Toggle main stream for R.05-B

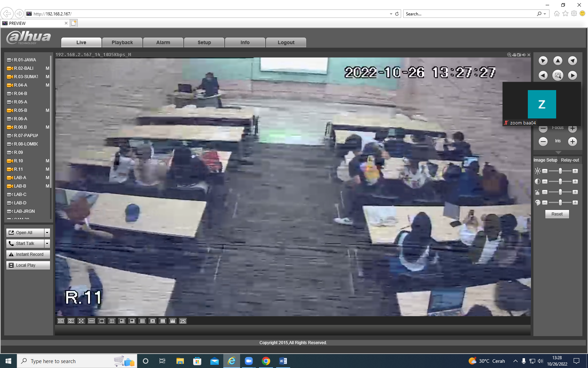click(47, 110)
